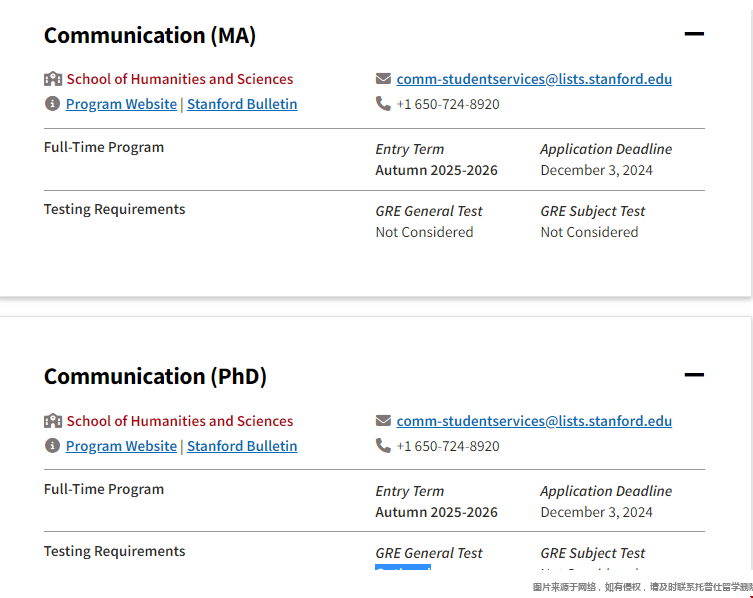Click the envelope icon in PhD section
The width and height of the screenshot is (753, 598).
(383, 420)
